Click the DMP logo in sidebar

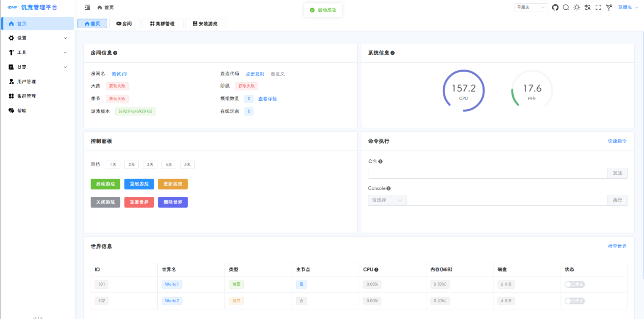coord(12,7)
